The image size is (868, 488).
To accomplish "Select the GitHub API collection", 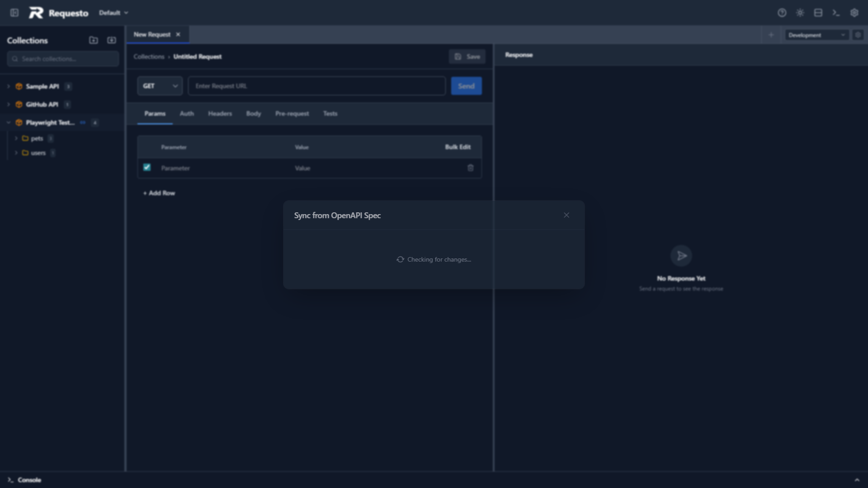I will 42,104.
